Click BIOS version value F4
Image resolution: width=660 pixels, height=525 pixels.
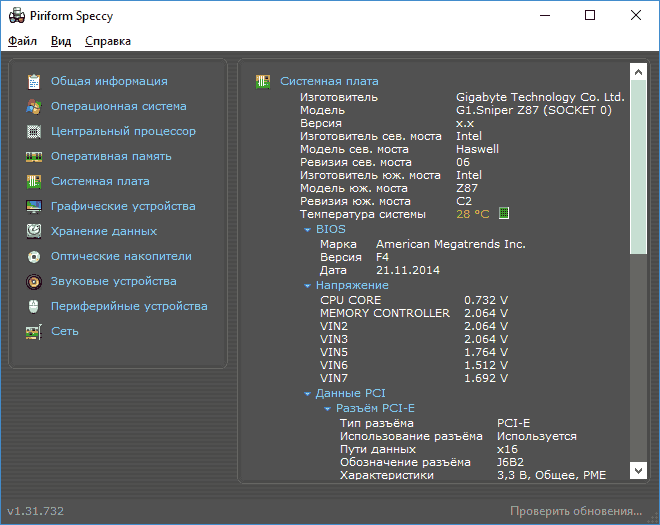(x=382, y=257)
